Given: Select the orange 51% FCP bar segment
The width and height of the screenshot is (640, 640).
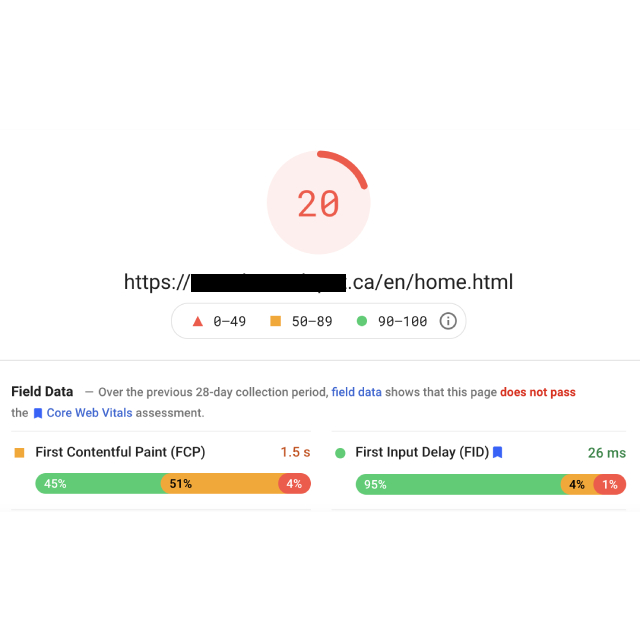Looking at the screenshot, I should tap(219, 484).
